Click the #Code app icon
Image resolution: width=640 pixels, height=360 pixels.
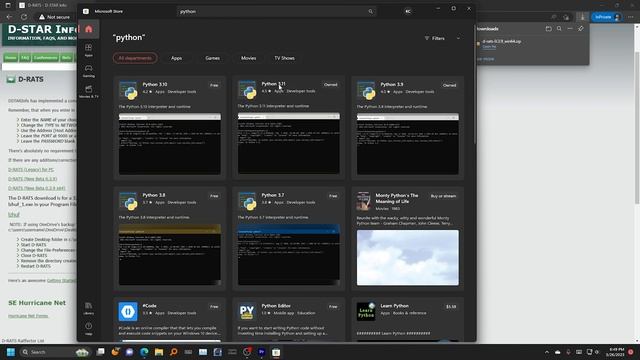point(128,311)
